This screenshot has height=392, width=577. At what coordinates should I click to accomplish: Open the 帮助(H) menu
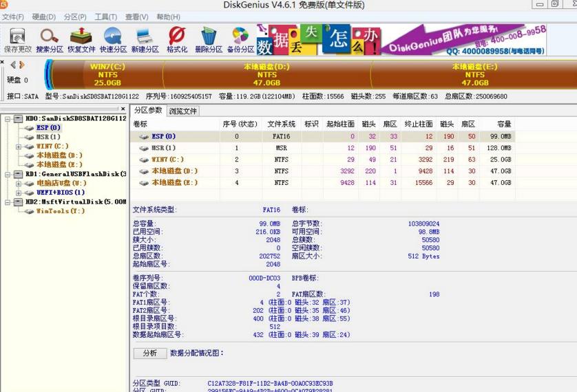(168, 17)
